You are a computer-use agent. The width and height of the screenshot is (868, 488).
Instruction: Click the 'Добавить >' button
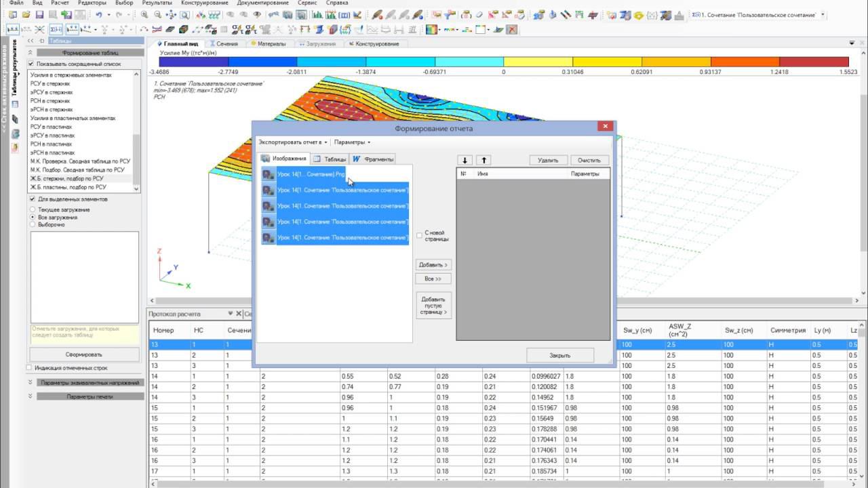(433, 265)
